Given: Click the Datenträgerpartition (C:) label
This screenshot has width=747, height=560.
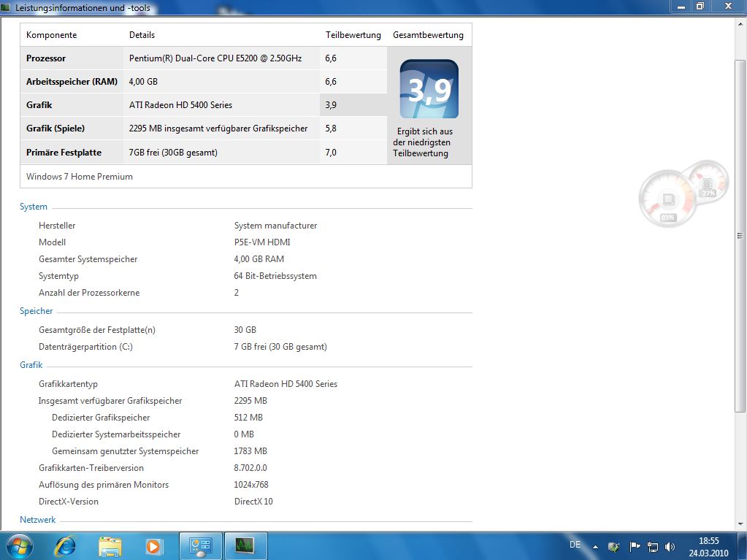Looking at the screenshot, I should click(x=85, y=347).
